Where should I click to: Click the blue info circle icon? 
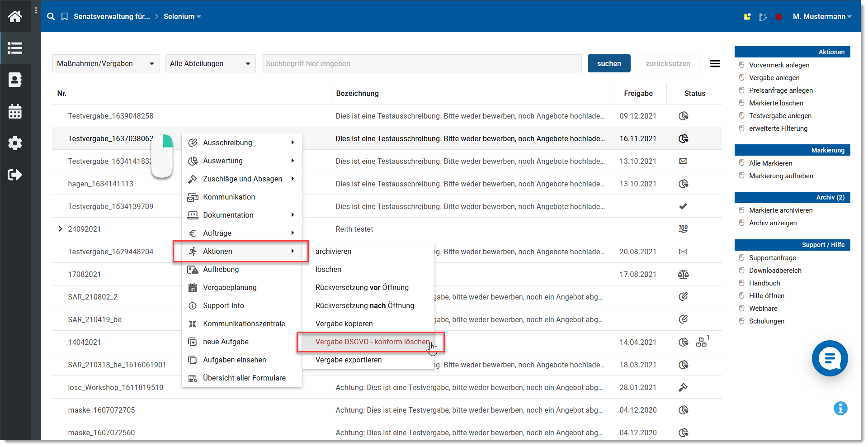click(x=840, y=409)
